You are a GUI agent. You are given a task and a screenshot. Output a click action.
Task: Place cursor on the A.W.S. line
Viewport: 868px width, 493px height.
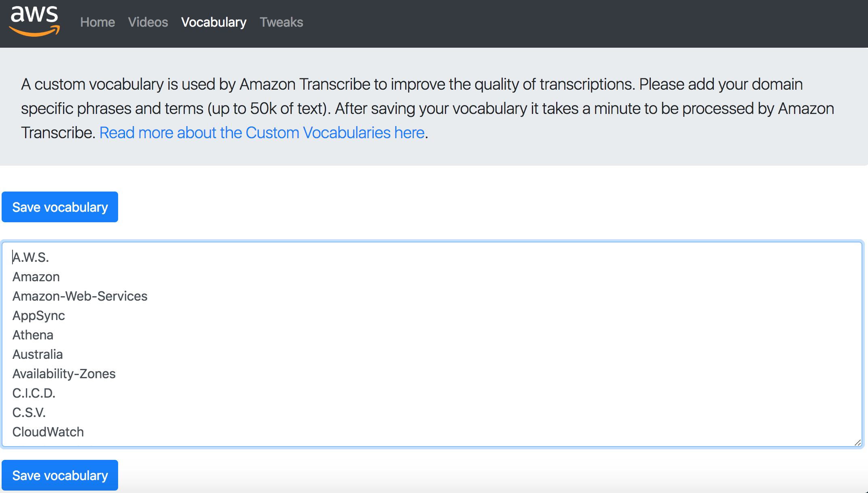pyautogui.click(x=31, y=257)
